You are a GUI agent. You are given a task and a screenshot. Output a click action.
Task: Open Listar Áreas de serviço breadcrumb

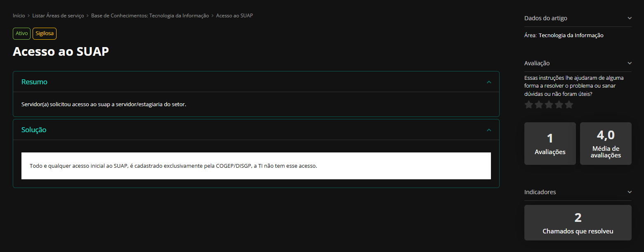tap(58, 16)
